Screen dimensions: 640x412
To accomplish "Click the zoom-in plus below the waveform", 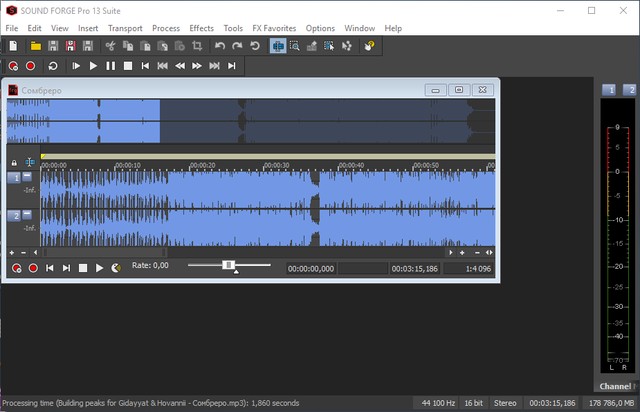I will tap(11, 253).
